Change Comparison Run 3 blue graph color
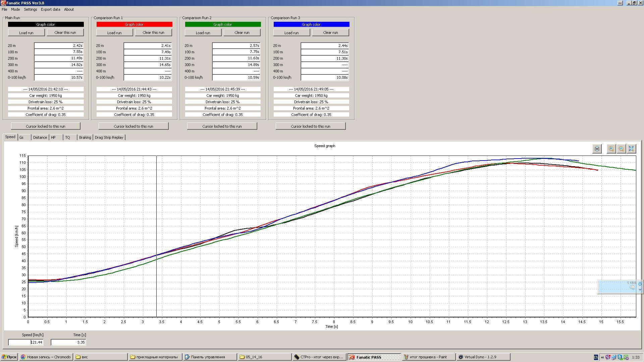The height and width of the screenshot is (362, 644). coord(311,24)
